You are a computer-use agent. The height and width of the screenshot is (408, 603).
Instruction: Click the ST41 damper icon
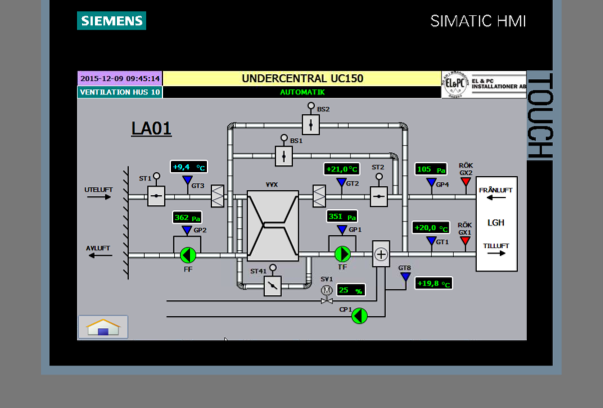[273, 286]
